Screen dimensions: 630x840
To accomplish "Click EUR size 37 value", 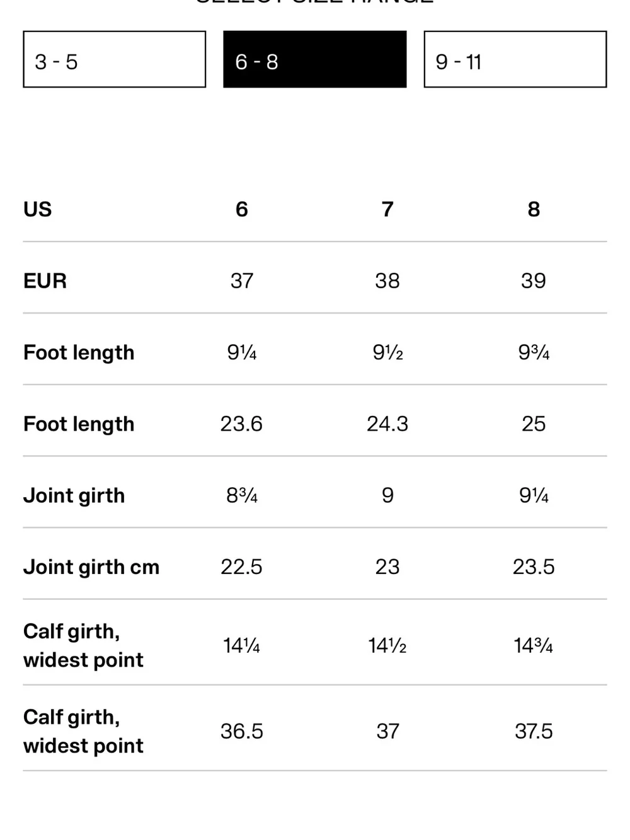I will [242, 280].
